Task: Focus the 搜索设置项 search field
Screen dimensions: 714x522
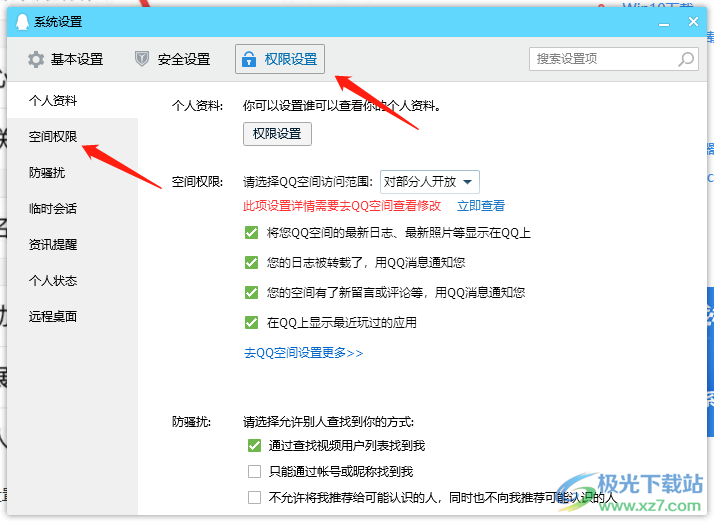Action: click(x=614, y=59)
